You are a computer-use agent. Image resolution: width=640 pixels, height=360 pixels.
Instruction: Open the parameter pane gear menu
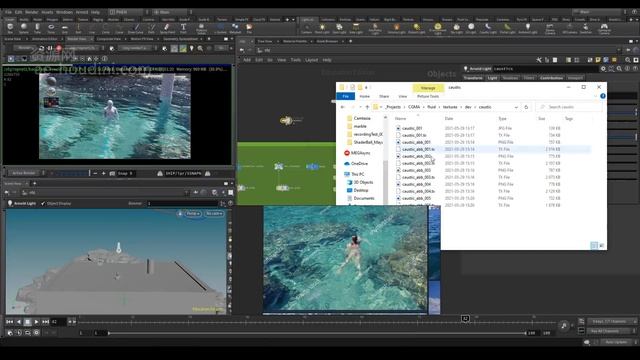click(603, 69)
